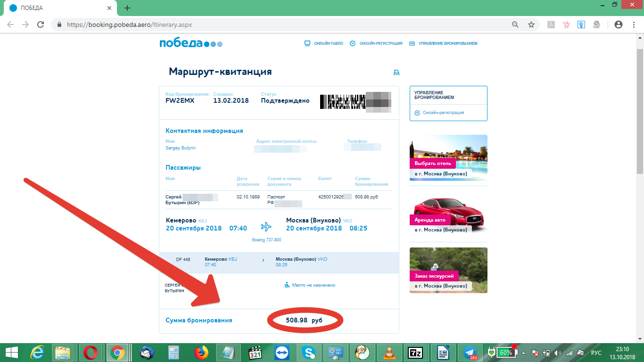Open the Chrome profile avatar menu
This screenshot has height=362, width=644.
click(x=619, y=25)
